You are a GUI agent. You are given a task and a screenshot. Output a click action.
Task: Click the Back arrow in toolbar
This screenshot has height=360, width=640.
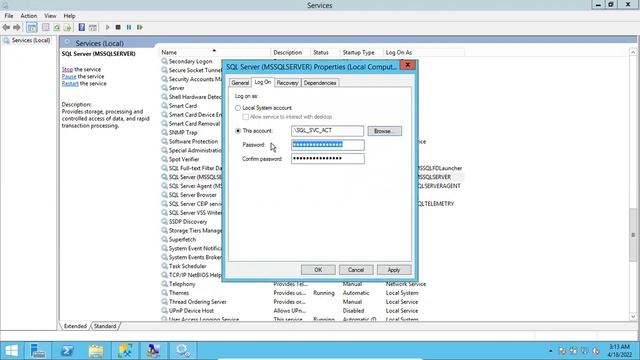coord(6,27)
